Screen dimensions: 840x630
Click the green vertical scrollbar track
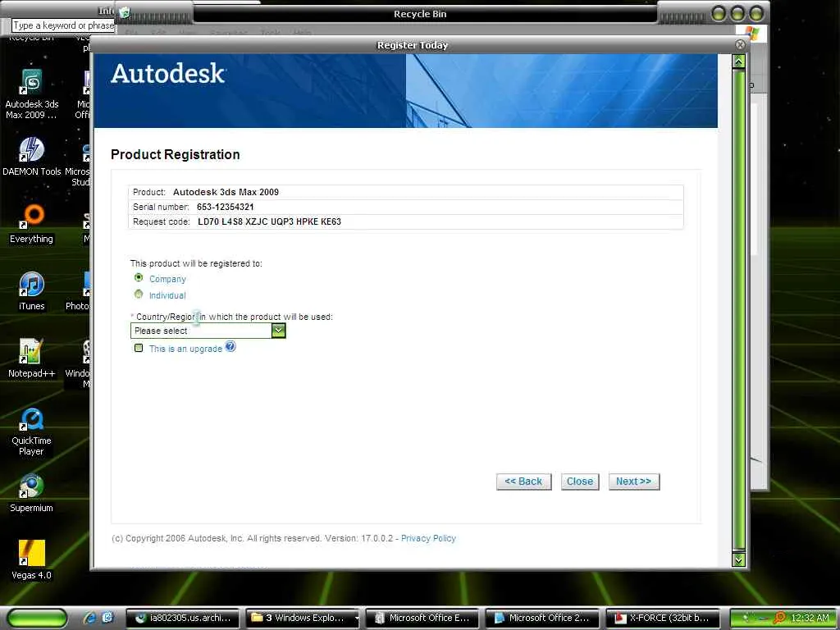(739, 311)
